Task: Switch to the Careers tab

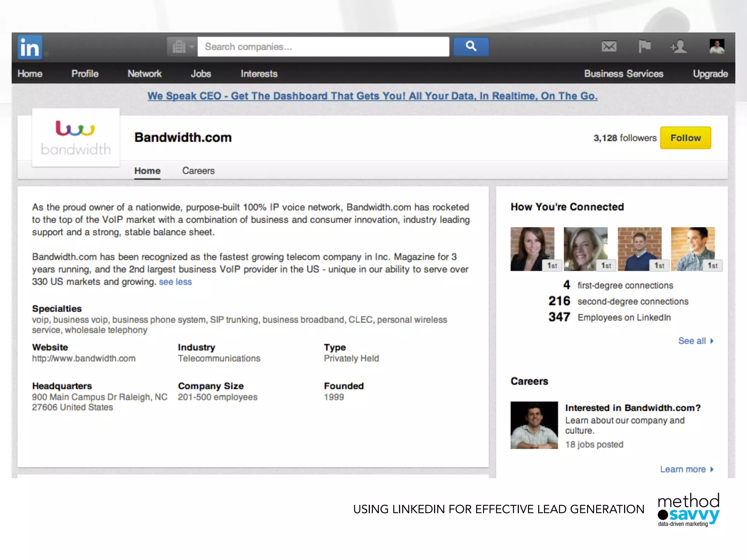Action: 198,171
